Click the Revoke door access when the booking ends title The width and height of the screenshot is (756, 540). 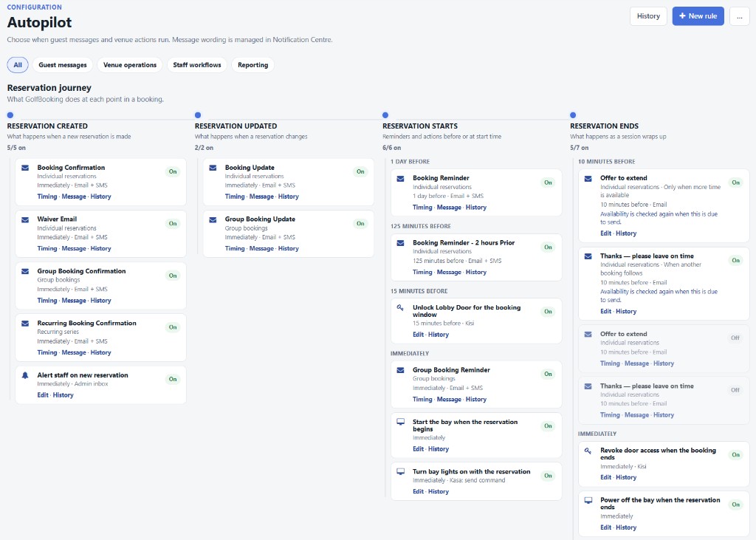pos(658,454)
